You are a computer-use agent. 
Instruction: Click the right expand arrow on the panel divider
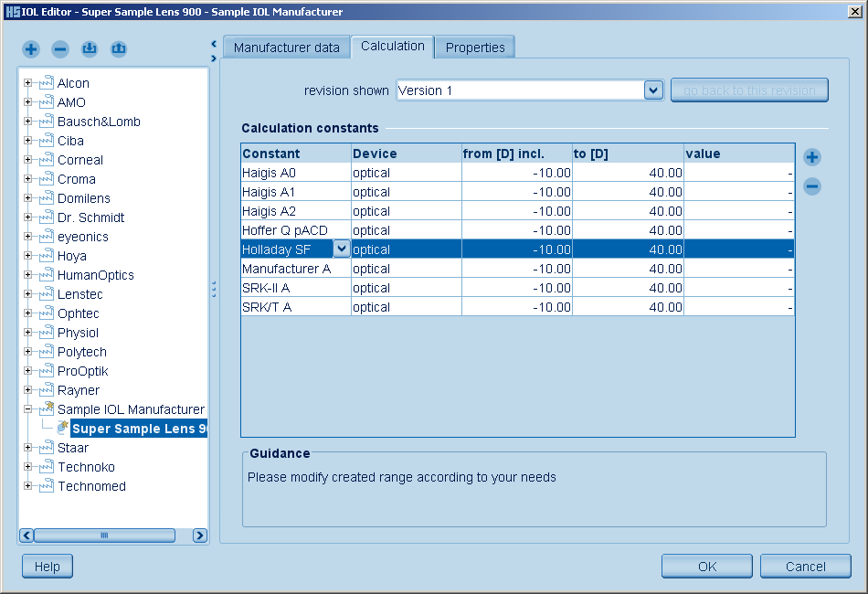pyautogui.click(x=213, y=58)
